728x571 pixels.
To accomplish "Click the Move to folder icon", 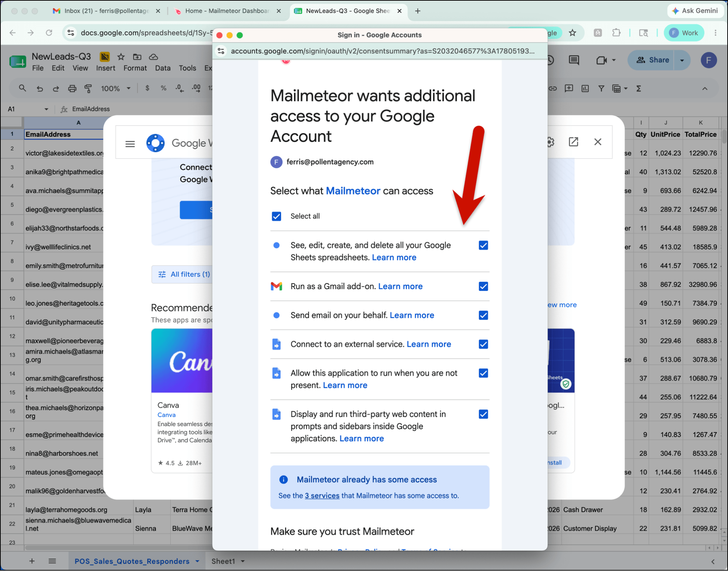I will 137,57.
